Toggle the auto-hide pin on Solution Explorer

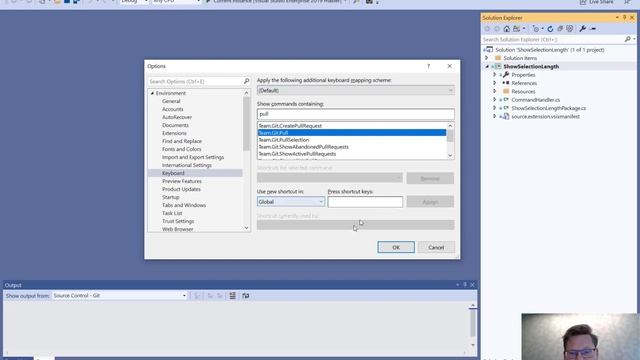tap(624, 18)
